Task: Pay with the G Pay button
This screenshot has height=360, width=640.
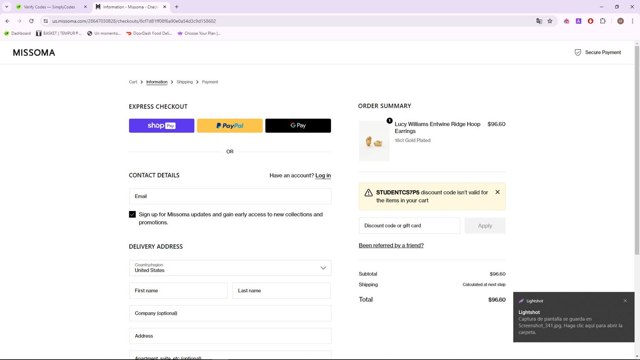Action: pos(298,126)
